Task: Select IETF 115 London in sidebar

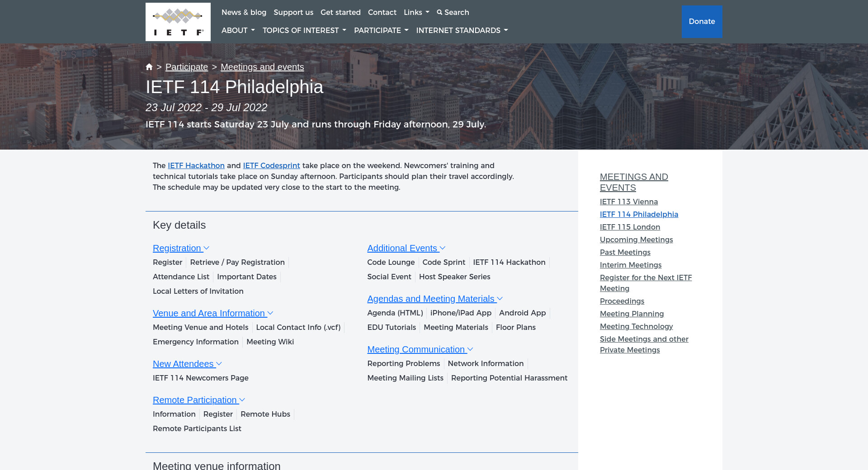Action: pos(630,227)
